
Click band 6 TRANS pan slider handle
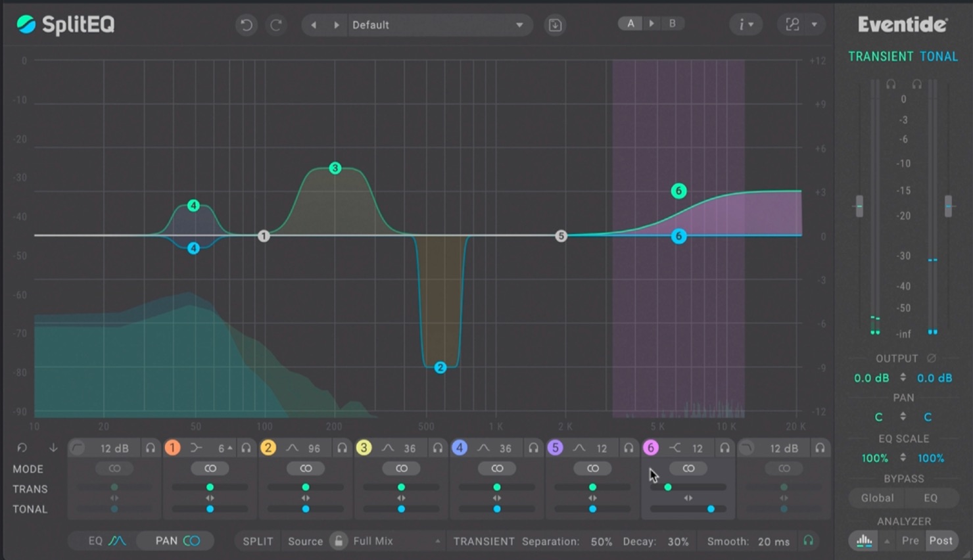pyautogui.click(x=668, y=487)
